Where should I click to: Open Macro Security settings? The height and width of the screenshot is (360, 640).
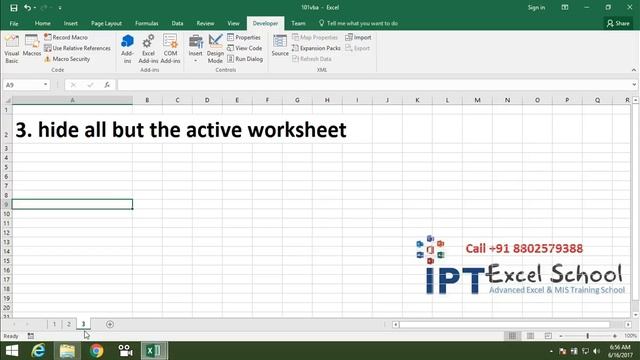tap(67, 59)
